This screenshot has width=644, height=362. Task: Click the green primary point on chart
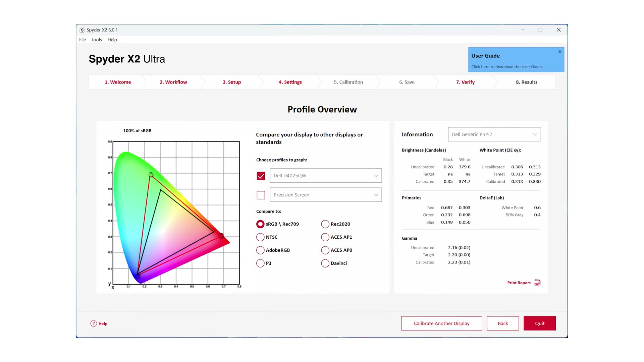(151, 175)
